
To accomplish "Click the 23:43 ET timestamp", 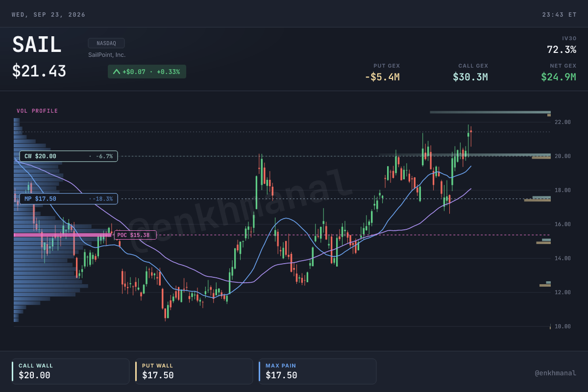I will [x=559, y=15].
